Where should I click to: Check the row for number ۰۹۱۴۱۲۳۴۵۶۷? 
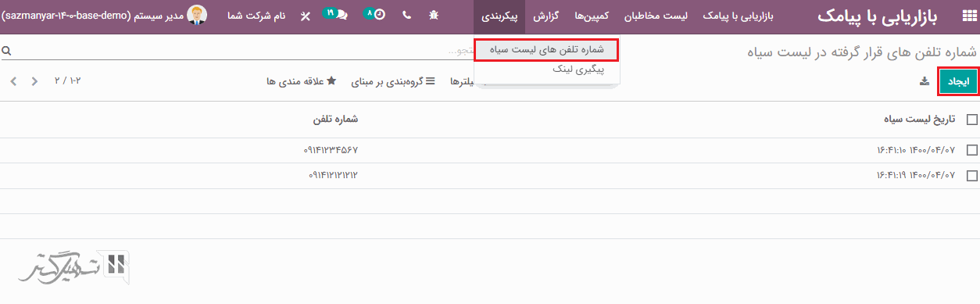pos(972,150)
